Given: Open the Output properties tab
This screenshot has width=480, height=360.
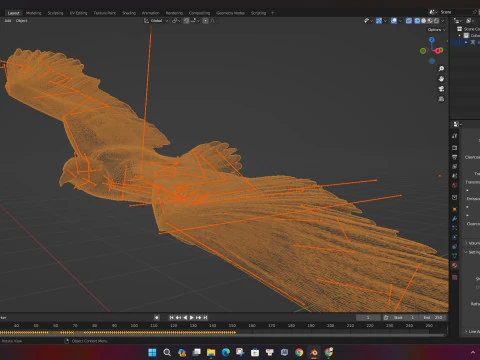Looking at the screenshot, I should pos(454,157).
